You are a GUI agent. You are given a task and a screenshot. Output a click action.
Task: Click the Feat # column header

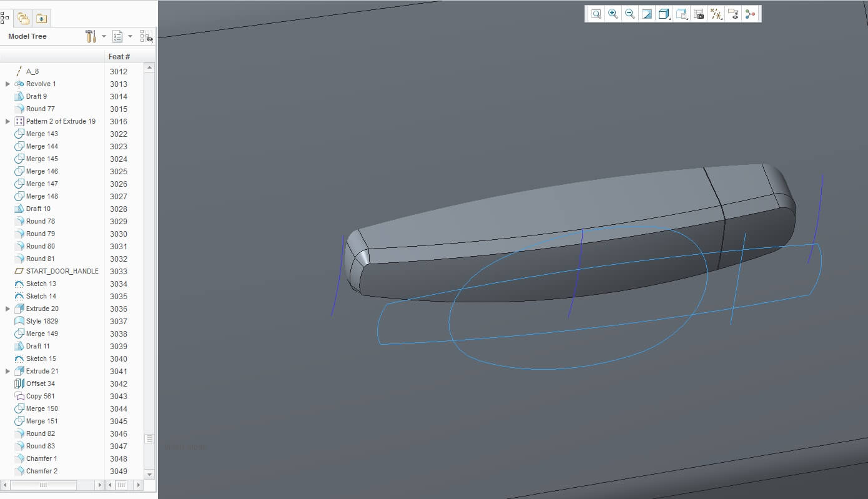(119, 56)
